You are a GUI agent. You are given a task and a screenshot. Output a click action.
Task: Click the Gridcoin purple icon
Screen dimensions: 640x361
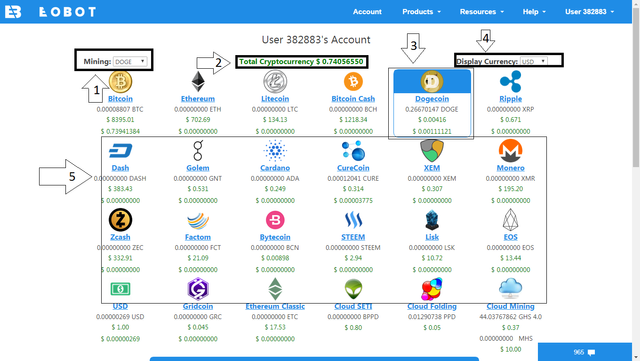(198, 289)
